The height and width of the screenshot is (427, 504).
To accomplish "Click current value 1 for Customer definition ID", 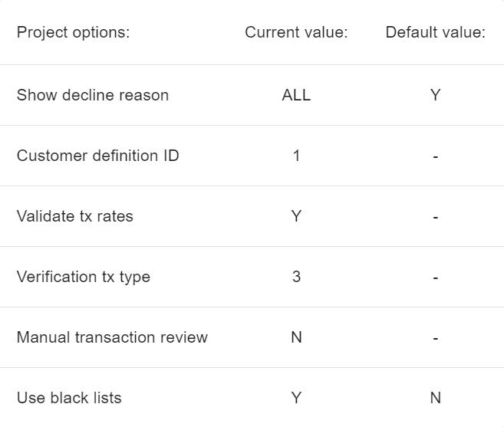I will [296, 156].
